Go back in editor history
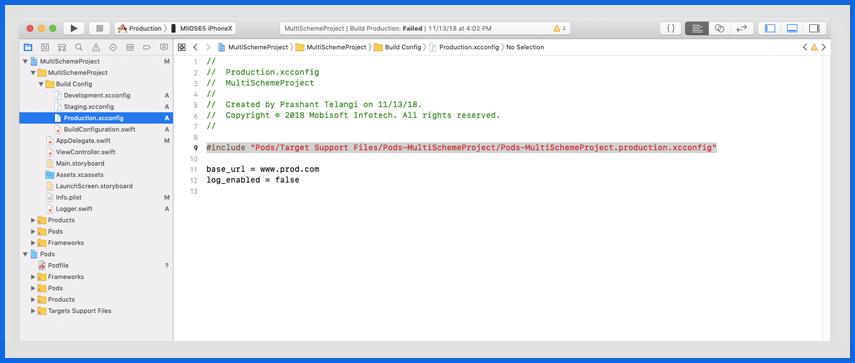The width and height of the screenshot is (855, 363). click(196, 47)
